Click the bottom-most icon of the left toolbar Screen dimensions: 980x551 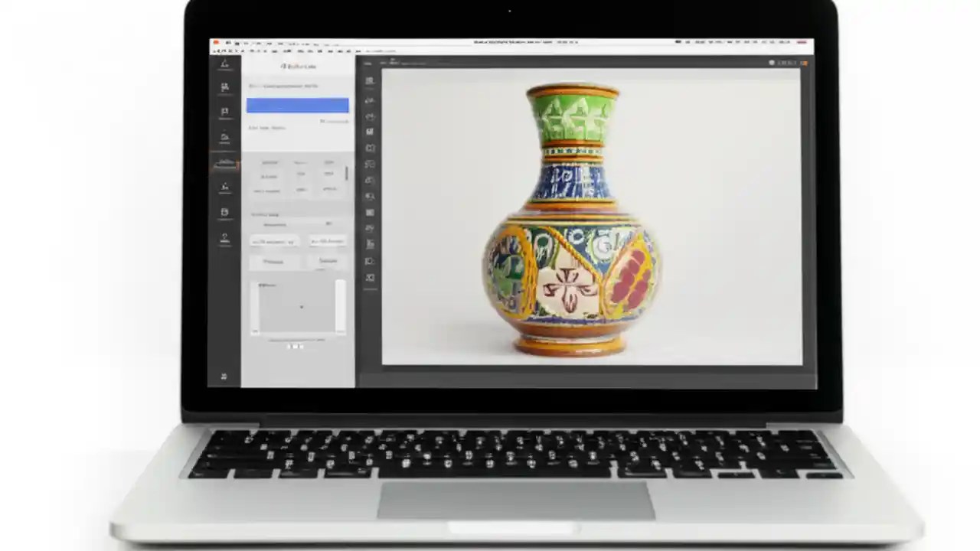click(x=224, y=377)
